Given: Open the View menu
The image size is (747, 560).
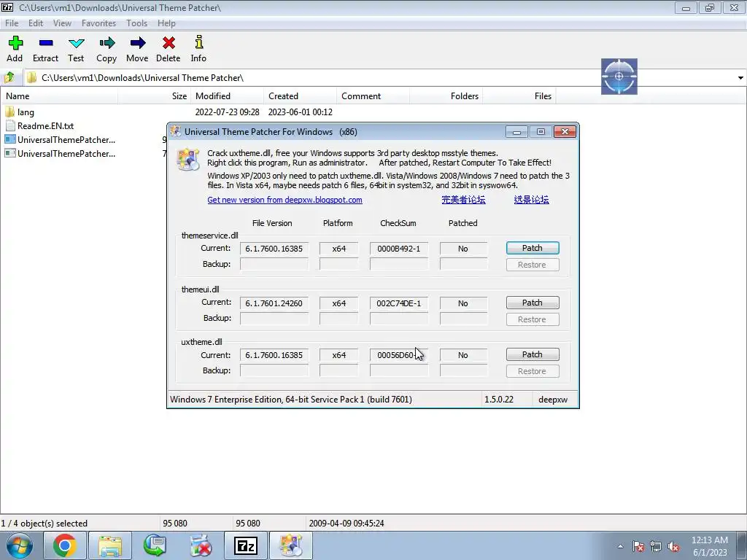Looking at the screenshot, I should [x=62, y=23].
